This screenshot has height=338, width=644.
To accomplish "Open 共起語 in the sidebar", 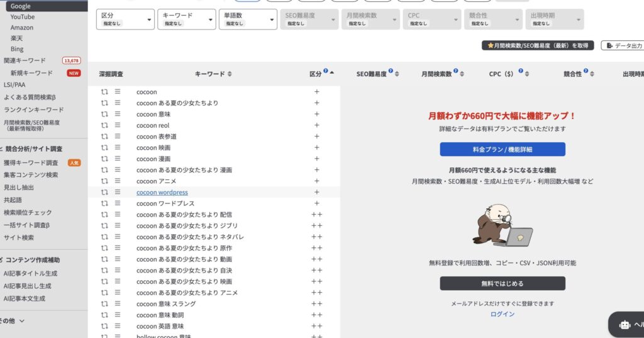I will [13, 200].
